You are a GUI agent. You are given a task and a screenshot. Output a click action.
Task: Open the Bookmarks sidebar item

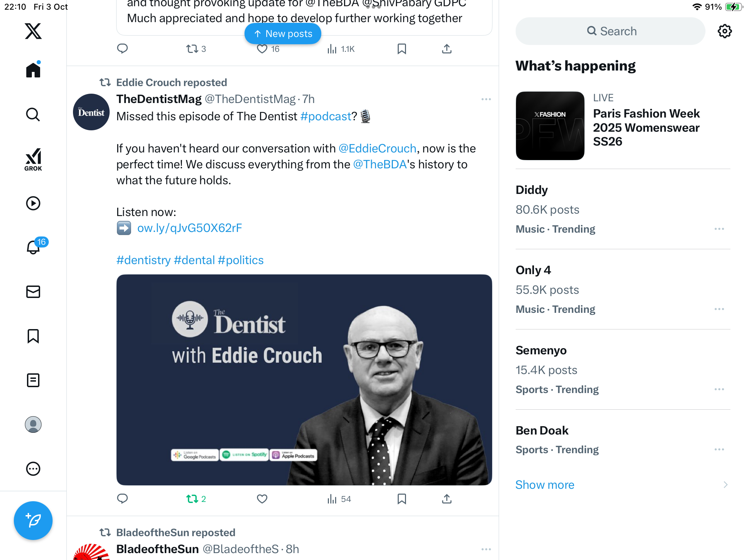point(33,336)
